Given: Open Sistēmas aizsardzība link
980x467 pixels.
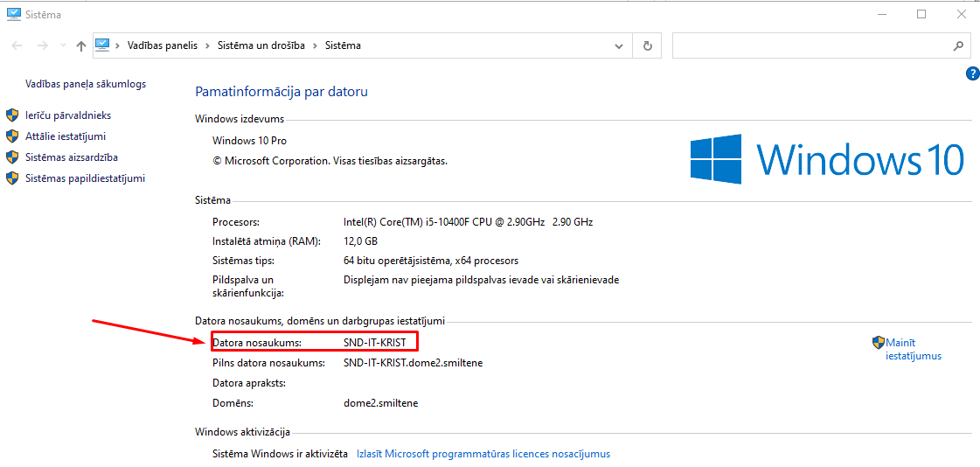Looking at the screenshot, I should (x=72, y=157).
